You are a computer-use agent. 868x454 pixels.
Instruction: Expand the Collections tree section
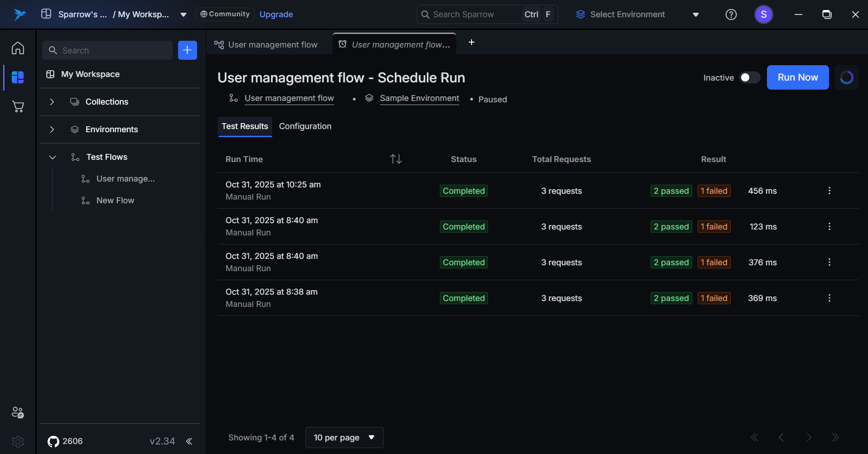click(52, 102)
